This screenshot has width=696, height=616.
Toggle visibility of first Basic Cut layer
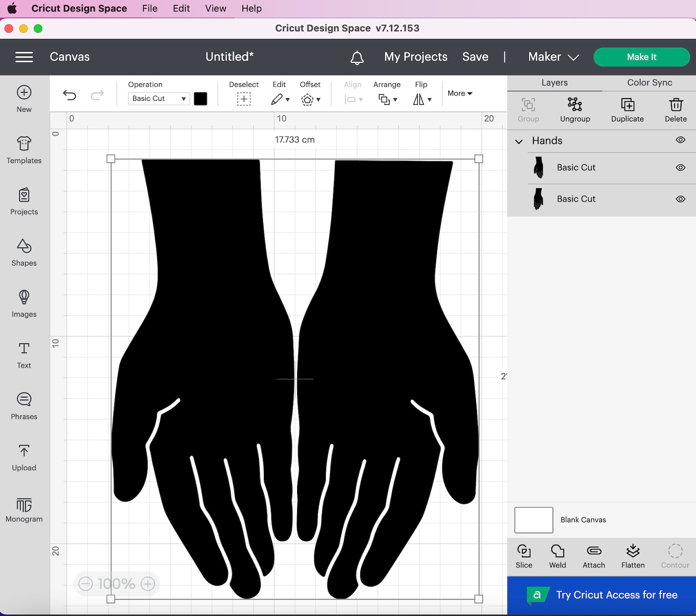pos(680,168)
